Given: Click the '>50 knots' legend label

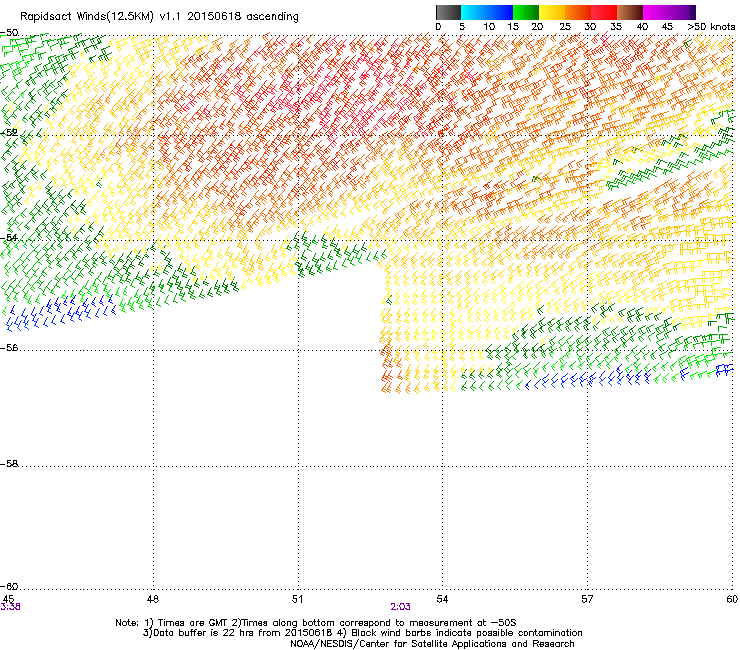Looking at the screenshot, I should point(711,27).
